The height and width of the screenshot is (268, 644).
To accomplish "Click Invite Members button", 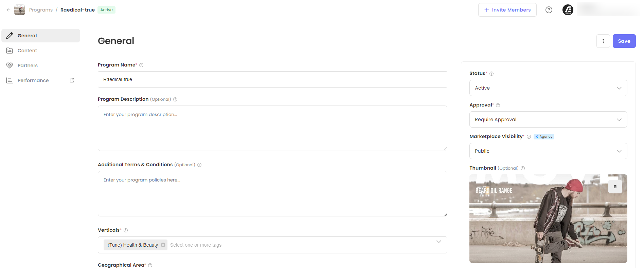I will coord(507,10).
